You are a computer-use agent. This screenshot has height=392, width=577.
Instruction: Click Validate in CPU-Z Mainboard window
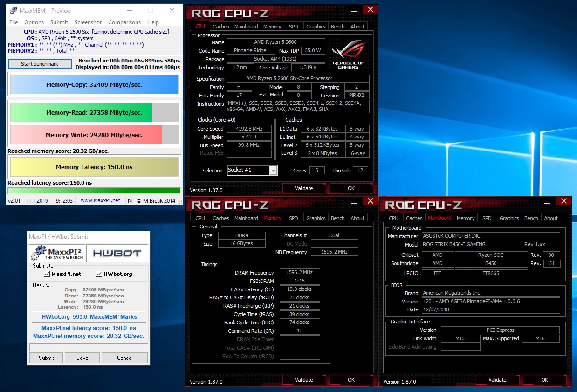[x=497, y=380]
